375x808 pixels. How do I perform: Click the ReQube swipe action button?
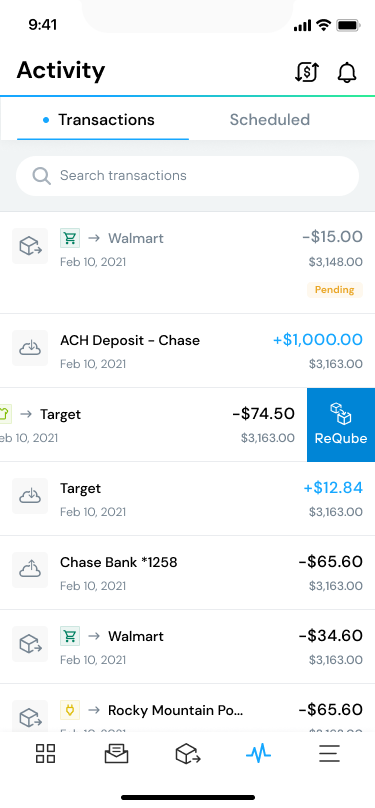pyautogui.click(x=341, y=425)
